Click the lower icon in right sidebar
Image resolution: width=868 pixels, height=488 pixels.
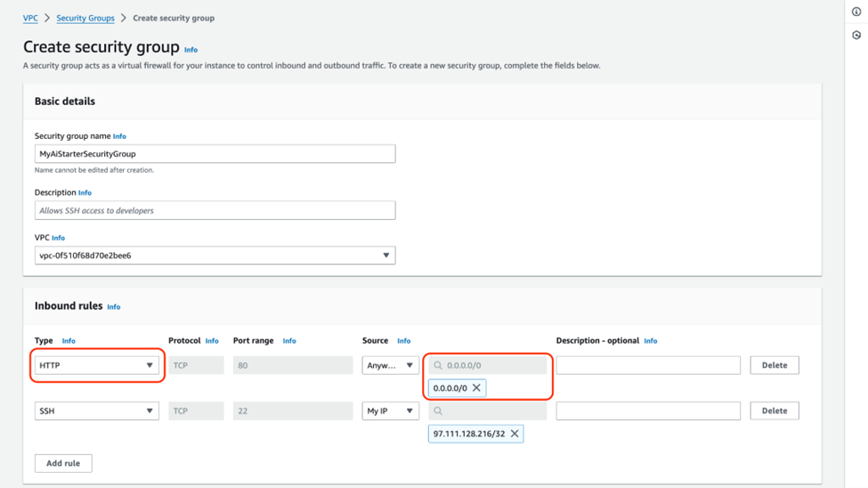coord(856,36)
